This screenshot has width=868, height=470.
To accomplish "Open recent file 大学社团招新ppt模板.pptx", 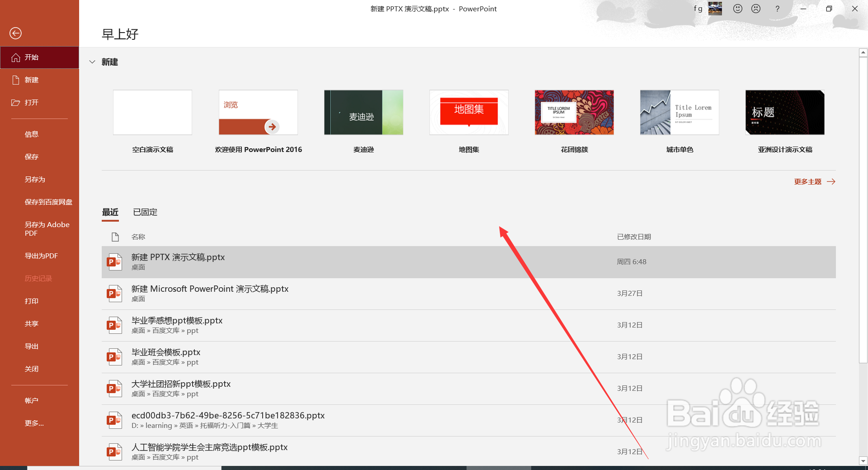I will (469, 389).
